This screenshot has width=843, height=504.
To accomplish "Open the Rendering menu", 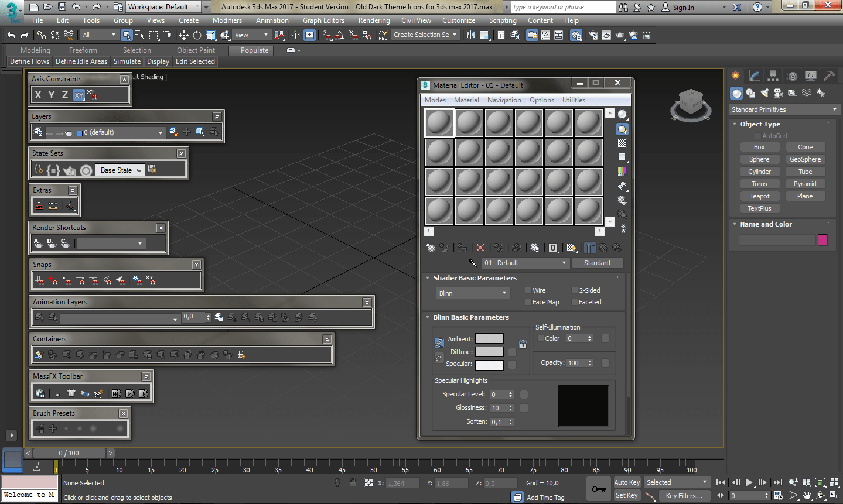I will pos(374,20).
